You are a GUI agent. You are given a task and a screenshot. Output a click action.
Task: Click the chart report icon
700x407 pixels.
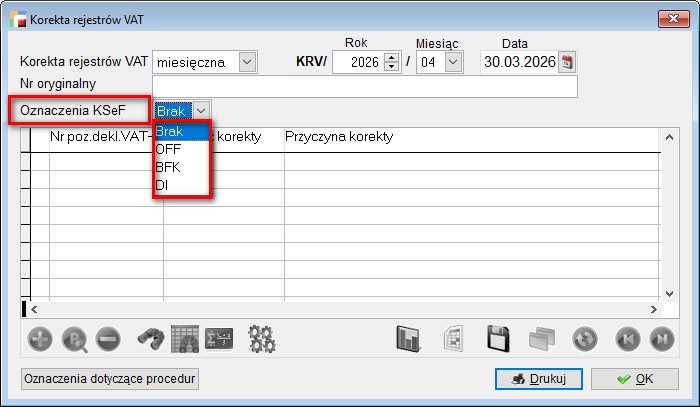coord(408,339)
